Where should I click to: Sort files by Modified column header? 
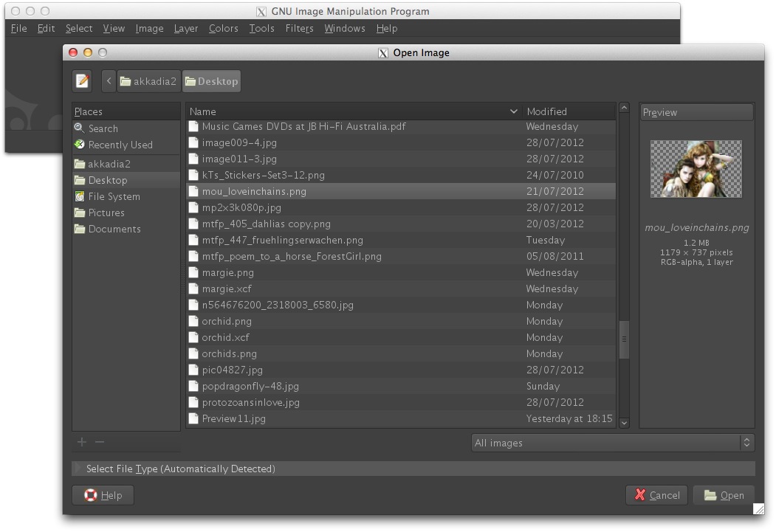tap(569, 111)
